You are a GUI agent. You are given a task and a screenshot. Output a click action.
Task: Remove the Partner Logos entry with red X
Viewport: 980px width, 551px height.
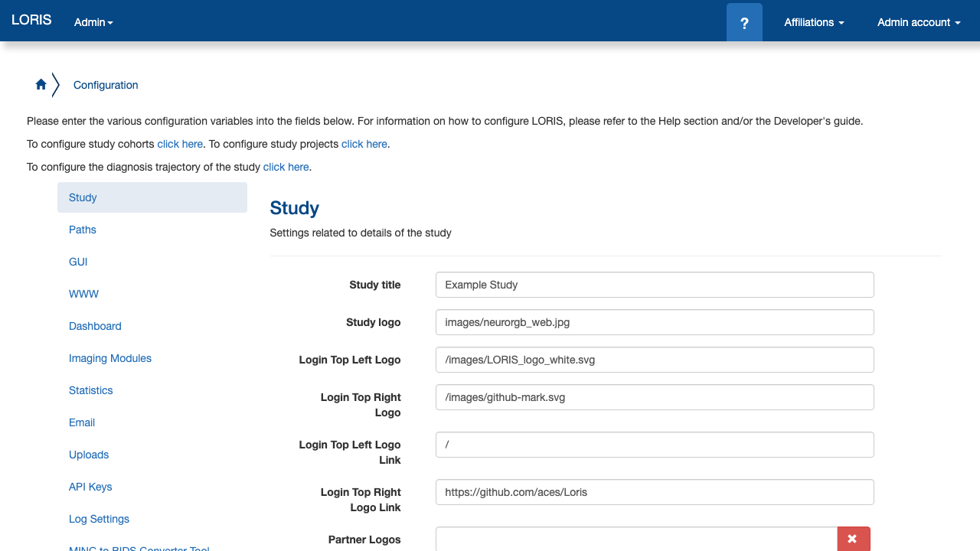854,540
